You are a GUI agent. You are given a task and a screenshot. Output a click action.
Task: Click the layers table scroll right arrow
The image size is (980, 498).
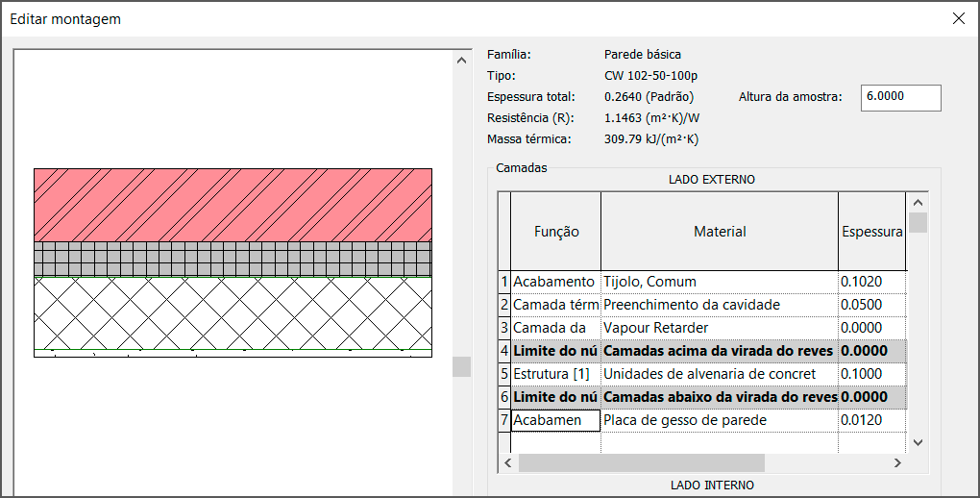[x=897, y=462]
